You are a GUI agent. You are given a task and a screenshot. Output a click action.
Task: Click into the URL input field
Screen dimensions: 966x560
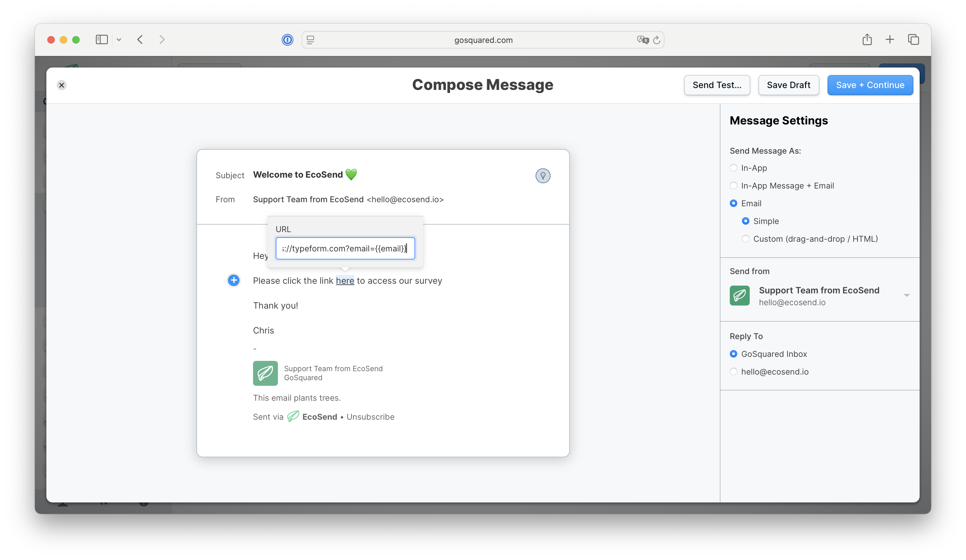coord(345,248)
